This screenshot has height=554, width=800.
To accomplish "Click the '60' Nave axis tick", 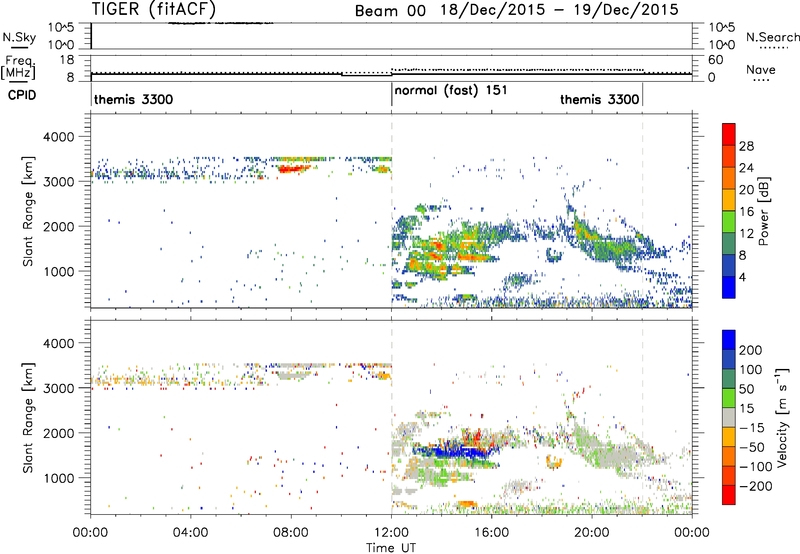I will pyautogui.click(x=716, y=60).
